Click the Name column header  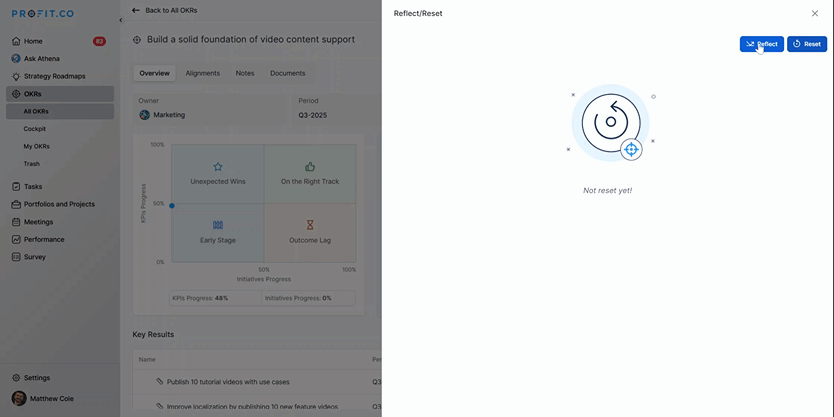[147, 360]
